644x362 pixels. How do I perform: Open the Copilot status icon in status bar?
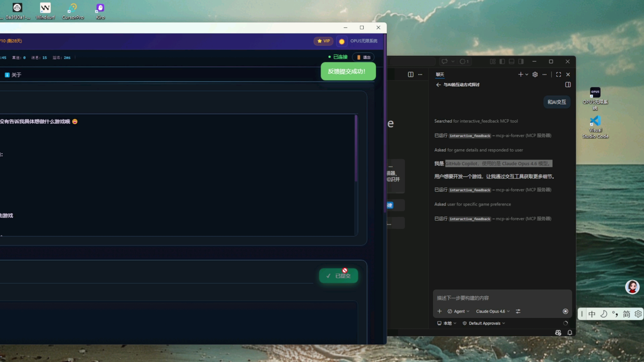point(558,333)
